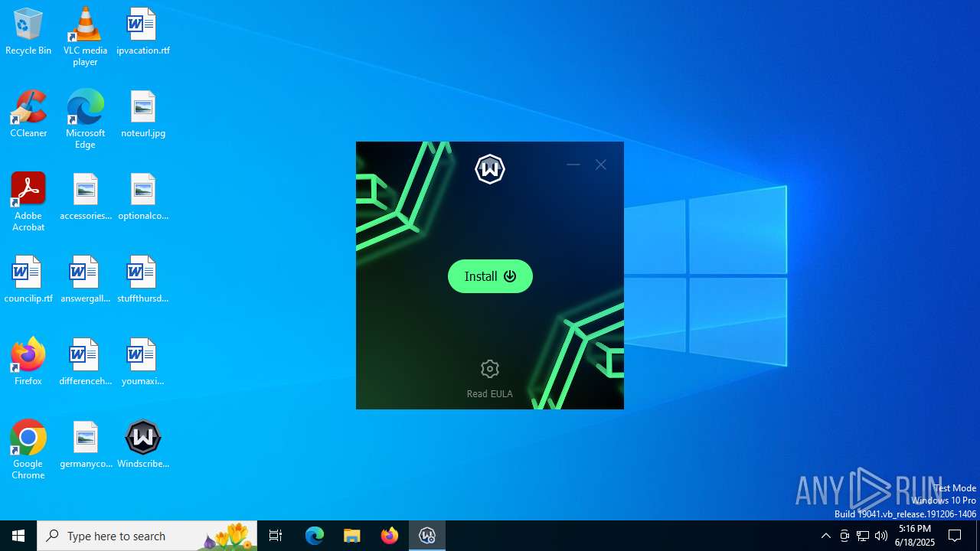Select Windscribe installer file on desktop
The image size is (980, 551).
(x=142, y=445)
